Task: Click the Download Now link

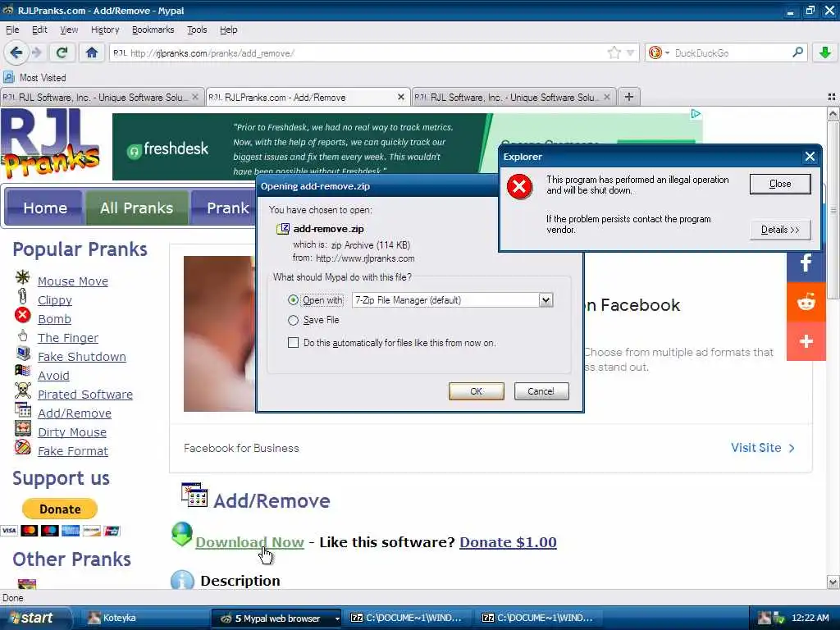Action: pyautogui.click(x=249, y=542)
